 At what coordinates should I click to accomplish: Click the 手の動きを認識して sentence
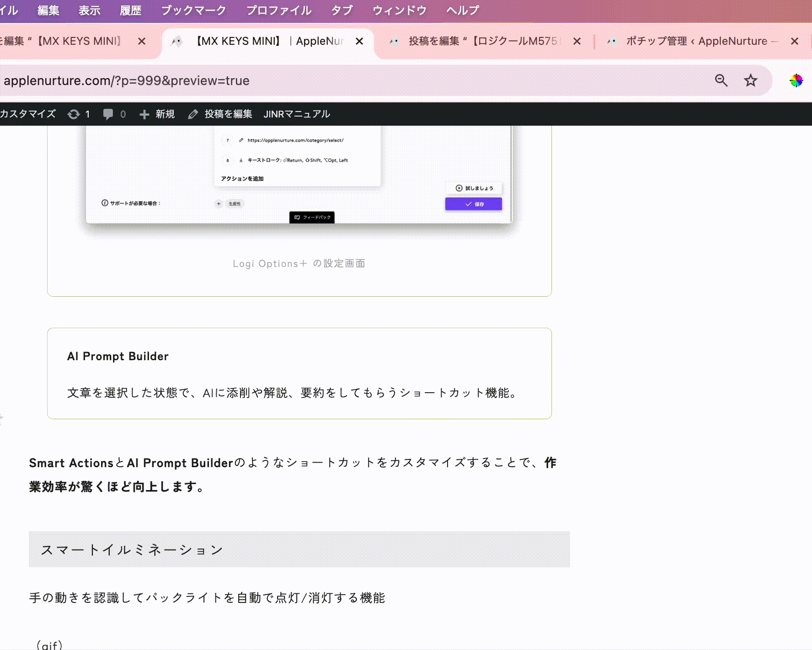tap(207, 598)
